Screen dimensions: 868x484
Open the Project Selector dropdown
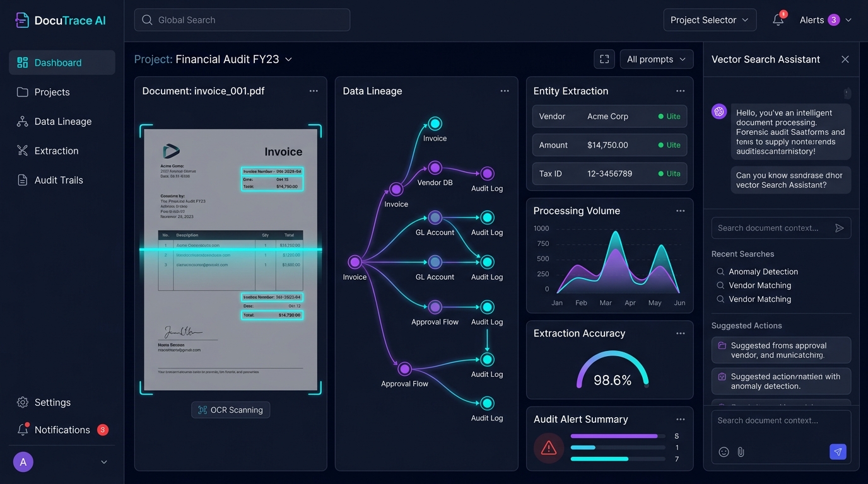[710, 20]
